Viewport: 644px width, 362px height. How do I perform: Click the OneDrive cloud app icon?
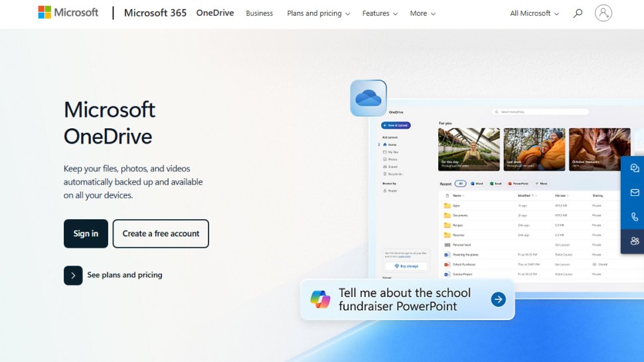368,98
